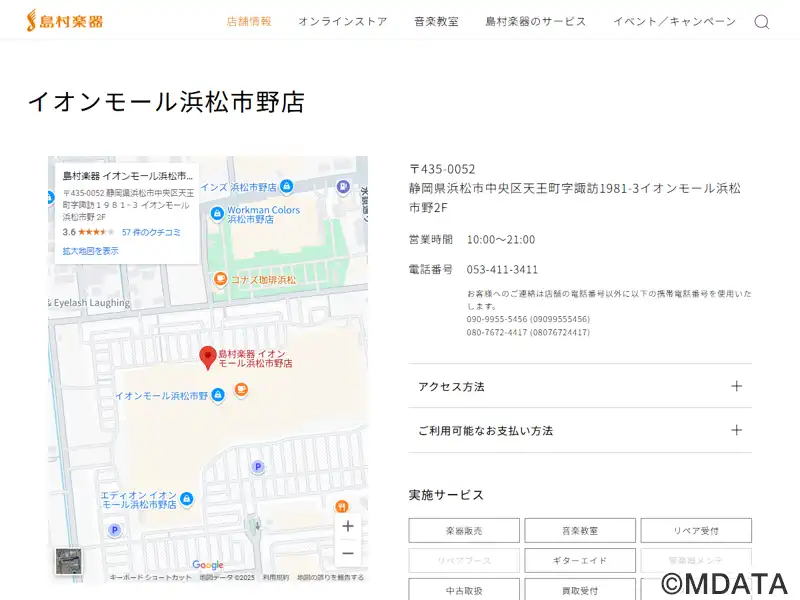Click the 楽器販売 service button
The height and width of the screenshot is (600, 800).
point(464,531)
